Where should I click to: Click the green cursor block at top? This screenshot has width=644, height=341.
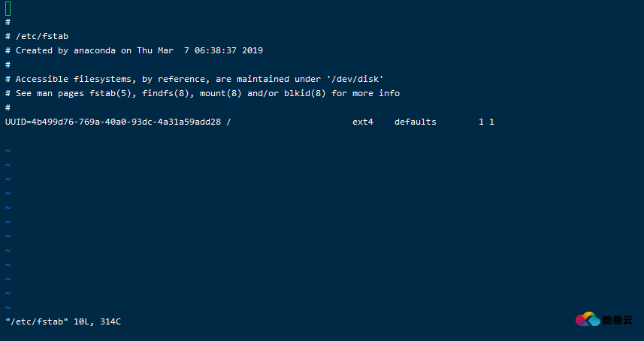click(x=8, y=9)
